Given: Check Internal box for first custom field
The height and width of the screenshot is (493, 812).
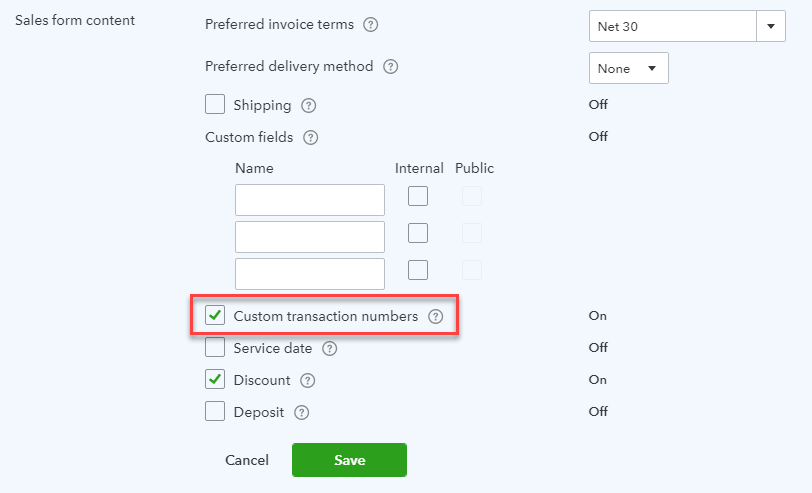Looking at the screenshot, I should 418,196.
